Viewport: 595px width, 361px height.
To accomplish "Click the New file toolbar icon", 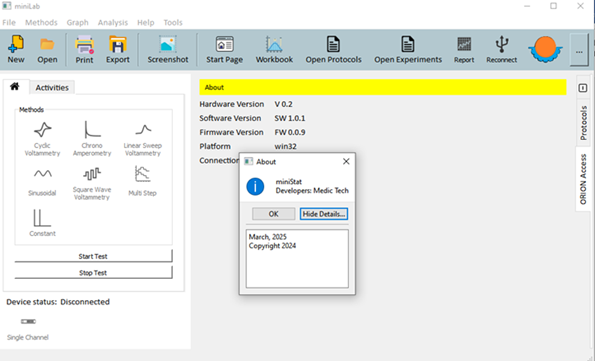I will pos(16,49).
